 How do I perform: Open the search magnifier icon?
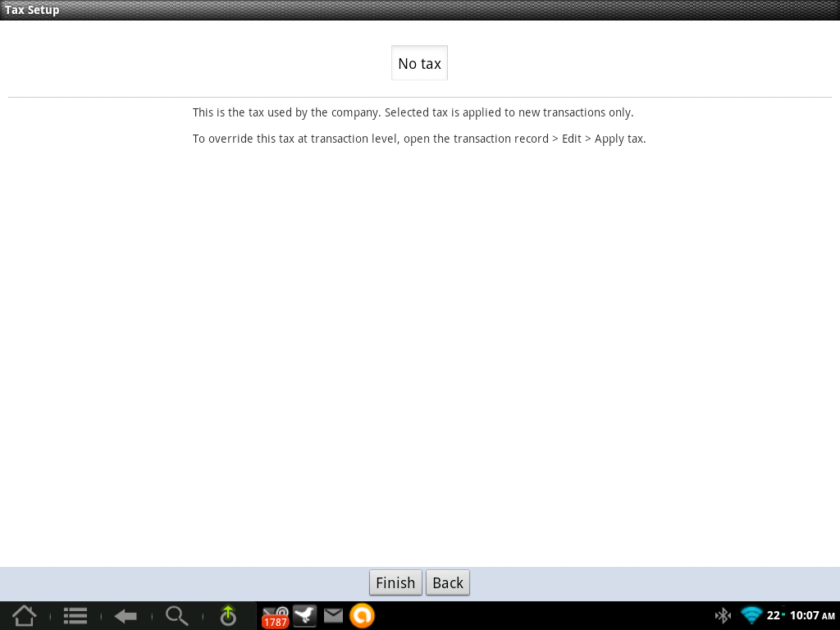177,615
